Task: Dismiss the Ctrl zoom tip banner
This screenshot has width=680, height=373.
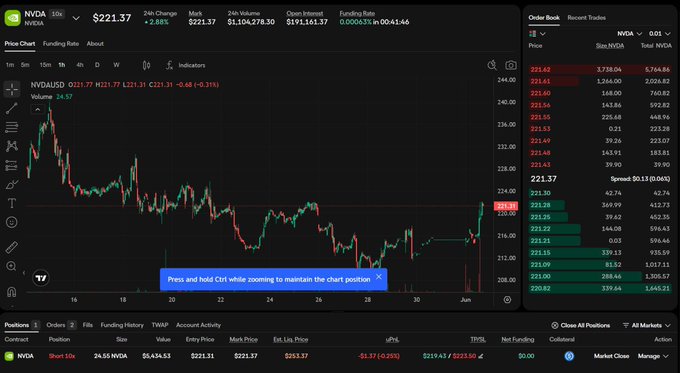Action: click(379, 277)
